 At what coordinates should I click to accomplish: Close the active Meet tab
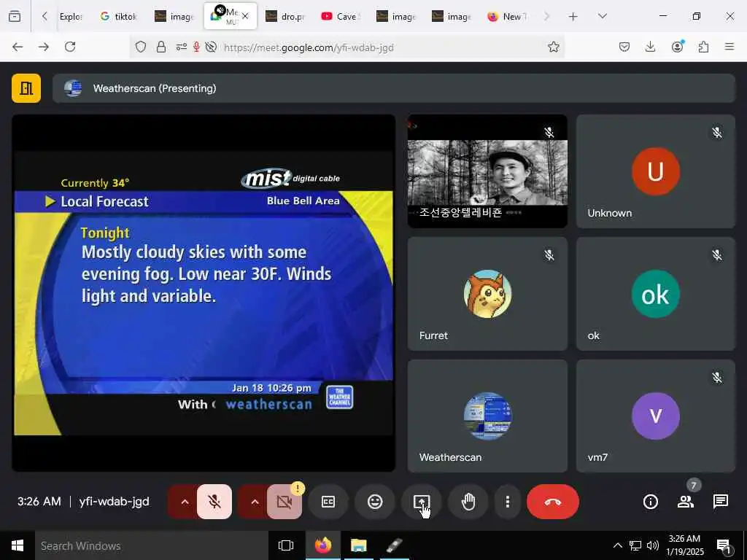click(x=245, y=16)
